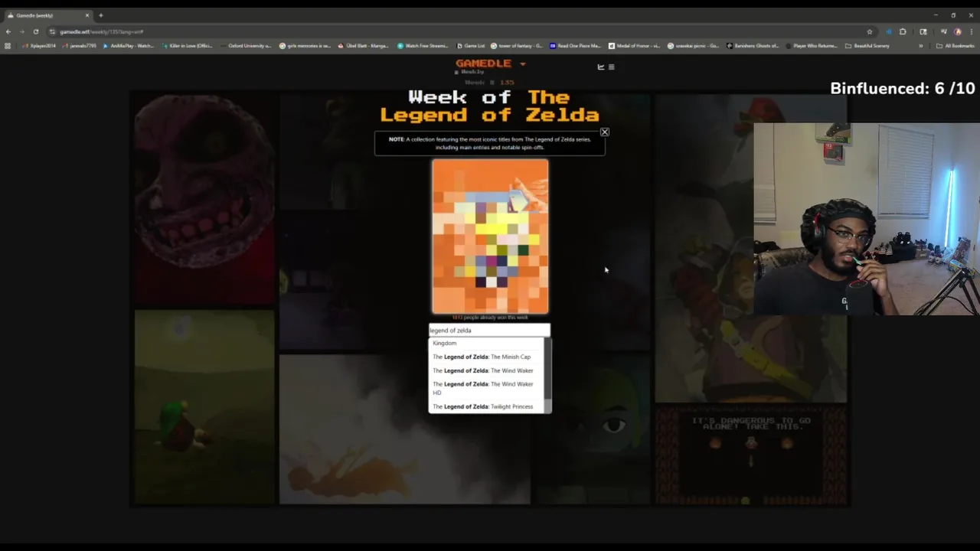Expand hidden bookmarks with the double chevron
980x551 pixels.
(x=921, y=46)
